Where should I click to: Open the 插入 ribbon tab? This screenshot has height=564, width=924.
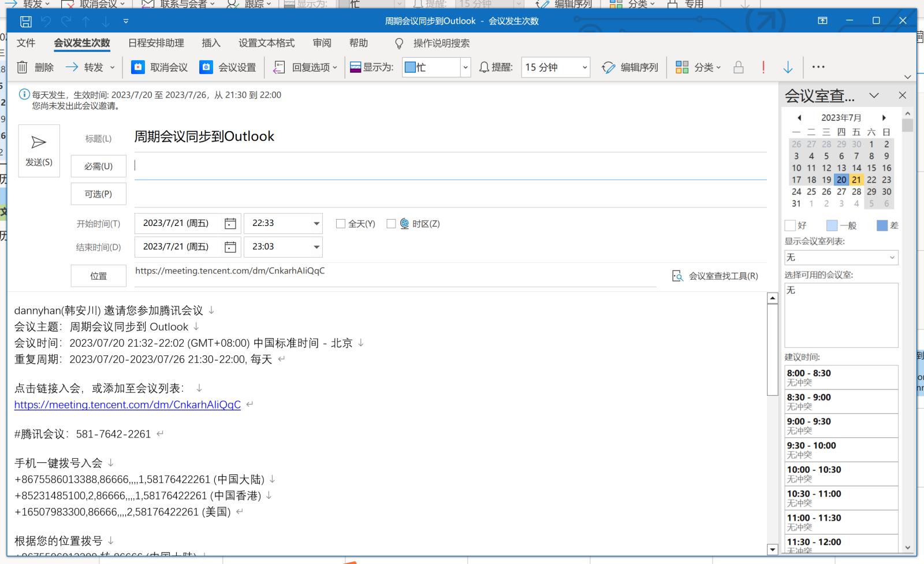211,43
